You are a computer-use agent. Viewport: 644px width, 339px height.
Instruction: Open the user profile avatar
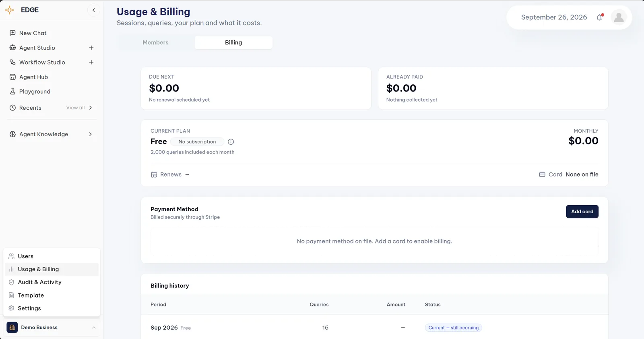click(x=619, y=17)
